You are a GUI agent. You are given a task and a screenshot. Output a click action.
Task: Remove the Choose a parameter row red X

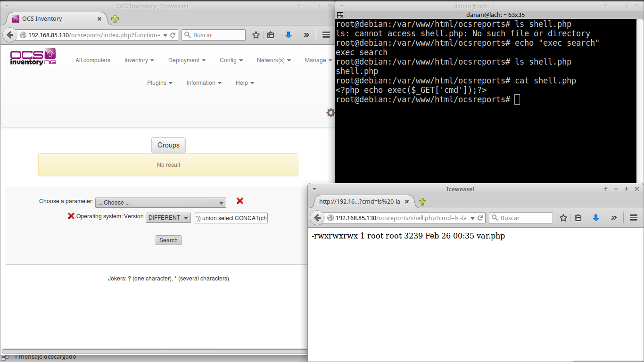[240, 201]
